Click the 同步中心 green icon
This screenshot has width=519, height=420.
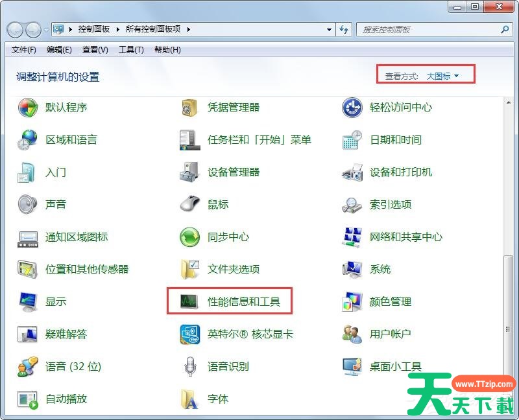click(189, 237)
